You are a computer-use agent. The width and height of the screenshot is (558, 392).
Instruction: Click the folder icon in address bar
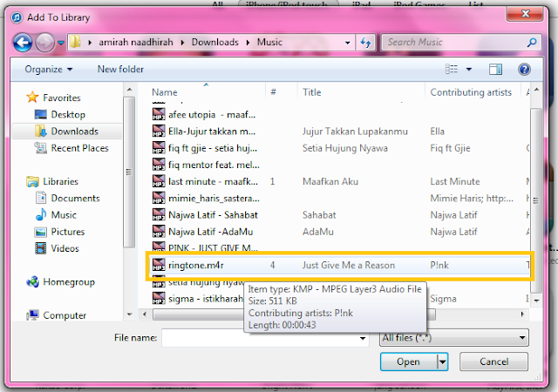tap(75, 42)
